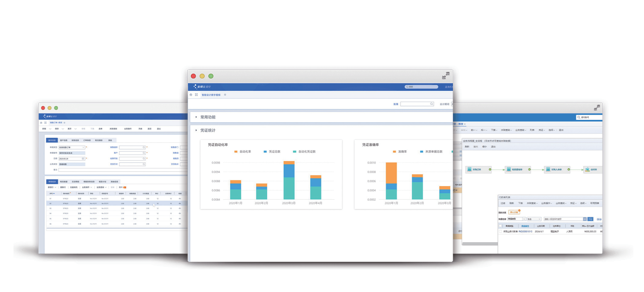
Task: Expand the 常用功能 section
Action: [196, 117]
